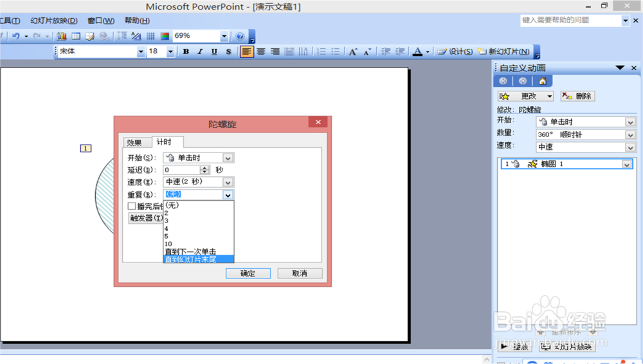Select repeat option 直到下一次单击

[x=199, y=251]
